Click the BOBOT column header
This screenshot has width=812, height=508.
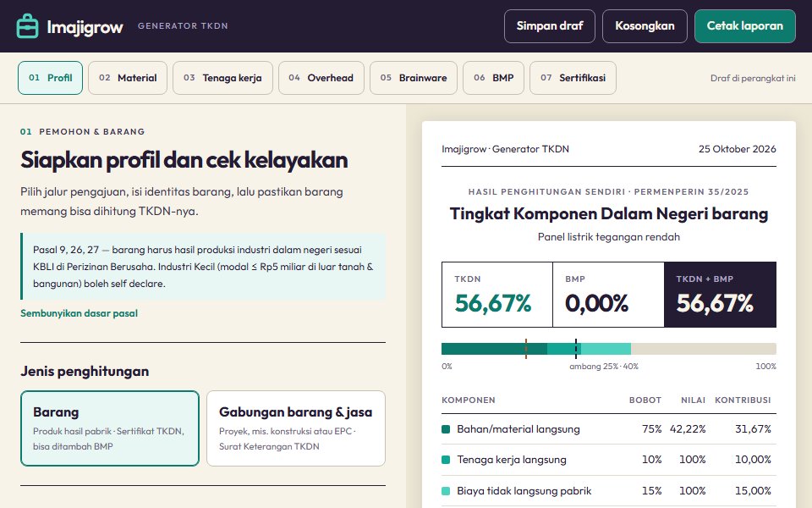[x=645, y=400]
